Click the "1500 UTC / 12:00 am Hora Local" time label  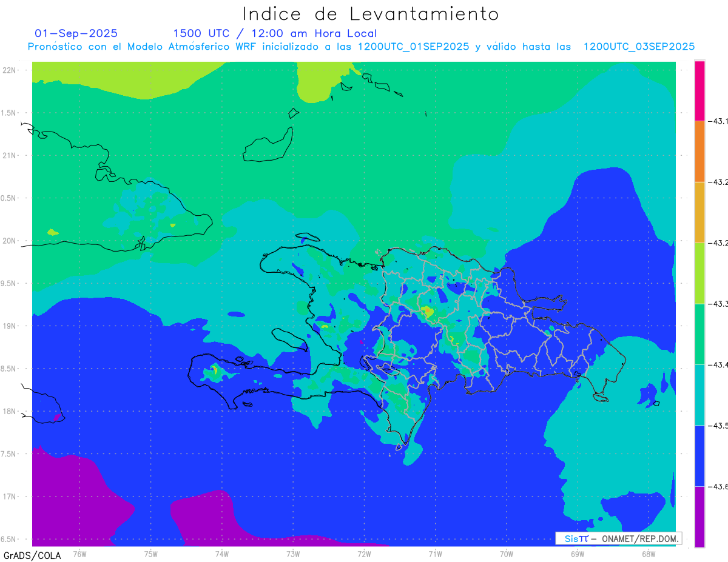[275, 33]
